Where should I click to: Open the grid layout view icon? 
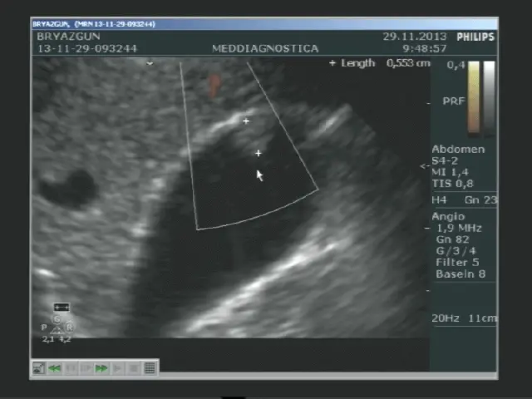point(150,368)
